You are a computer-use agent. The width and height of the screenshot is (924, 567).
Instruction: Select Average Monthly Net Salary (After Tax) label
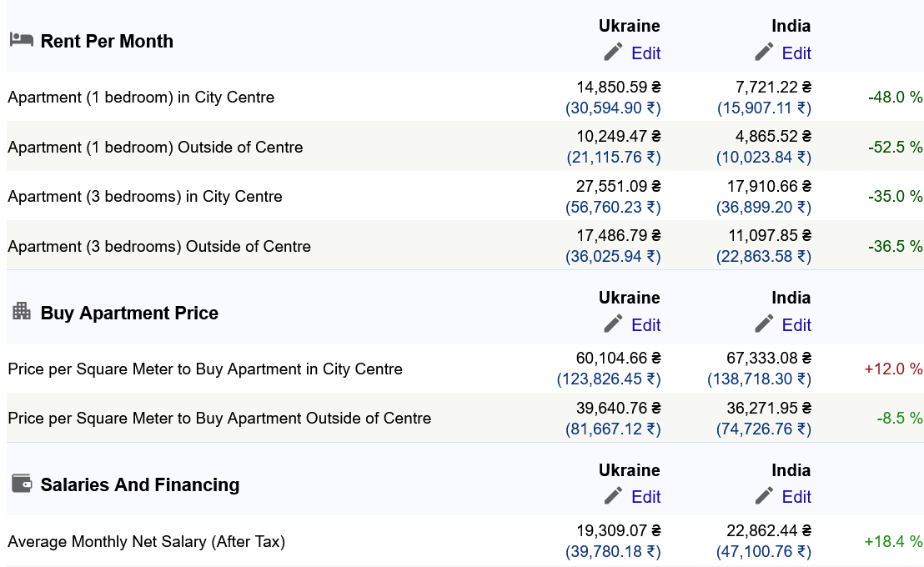(146, 542)
